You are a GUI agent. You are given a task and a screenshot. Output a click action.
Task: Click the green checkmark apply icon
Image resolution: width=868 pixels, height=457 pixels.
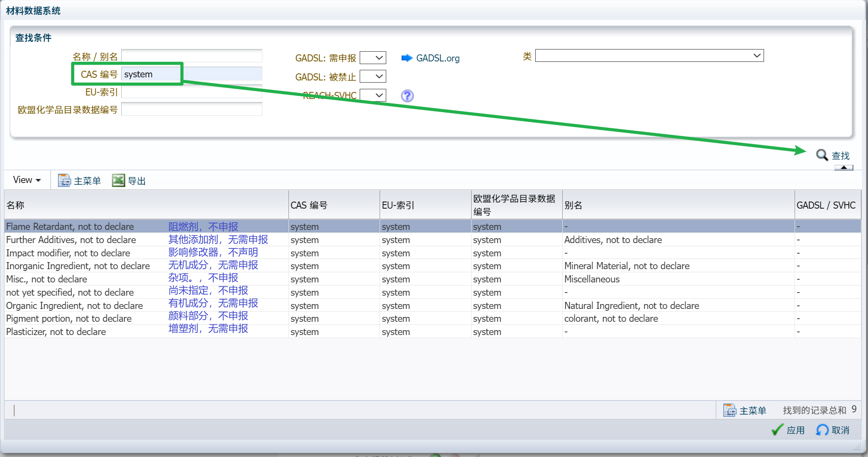coord(777,430)
